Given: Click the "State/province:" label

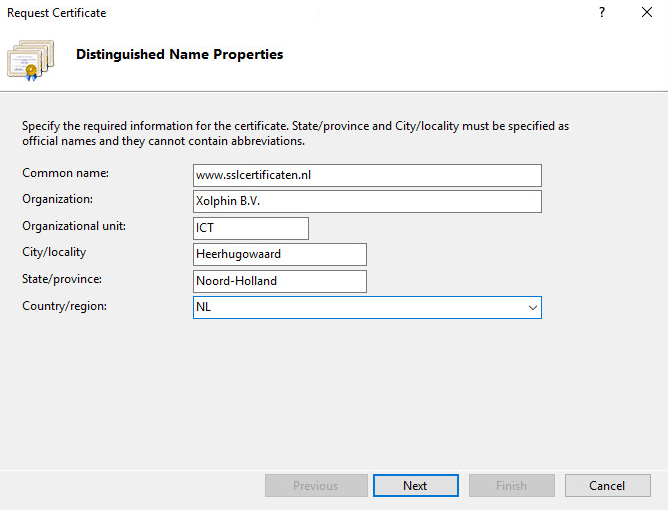Looking at the screenshot, I should pyautogui.click(x=62, y=279).
